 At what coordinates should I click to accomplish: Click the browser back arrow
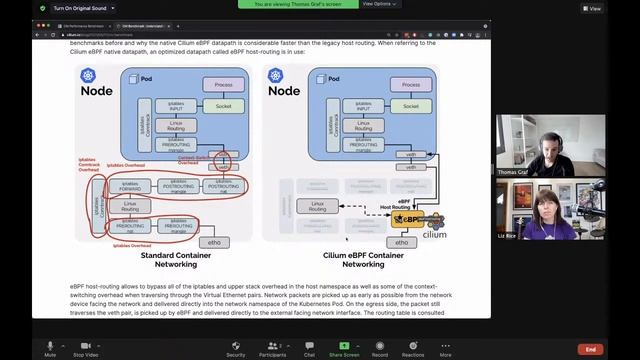click(38, 35)
